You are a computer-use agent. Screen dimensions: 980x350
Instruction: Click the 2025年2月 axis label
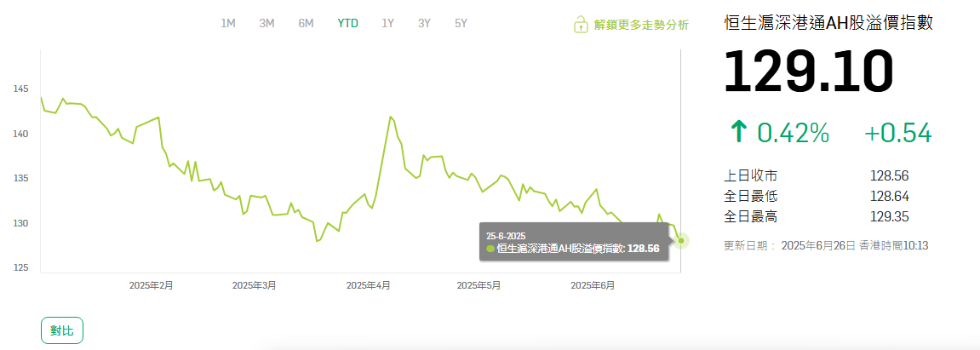(x=151, y=285)
